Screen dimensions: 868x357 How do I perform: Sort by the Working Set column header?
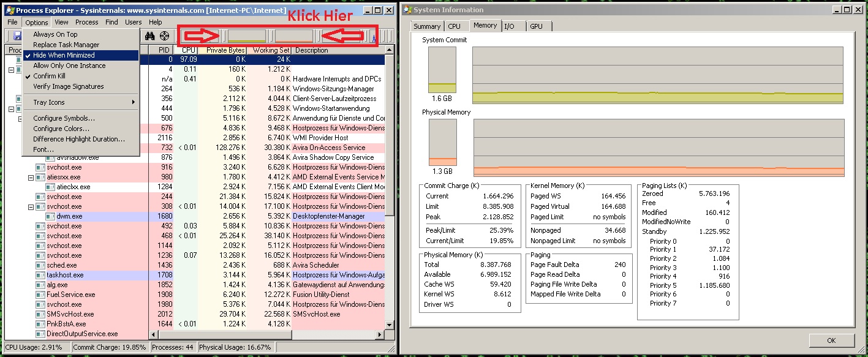[x=270, y=50]
